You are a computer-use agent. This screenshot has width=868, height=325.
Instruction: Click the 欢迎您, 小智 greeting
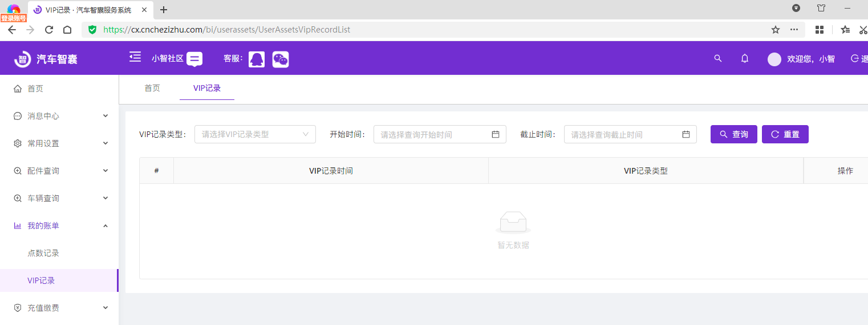click(811, 59)
